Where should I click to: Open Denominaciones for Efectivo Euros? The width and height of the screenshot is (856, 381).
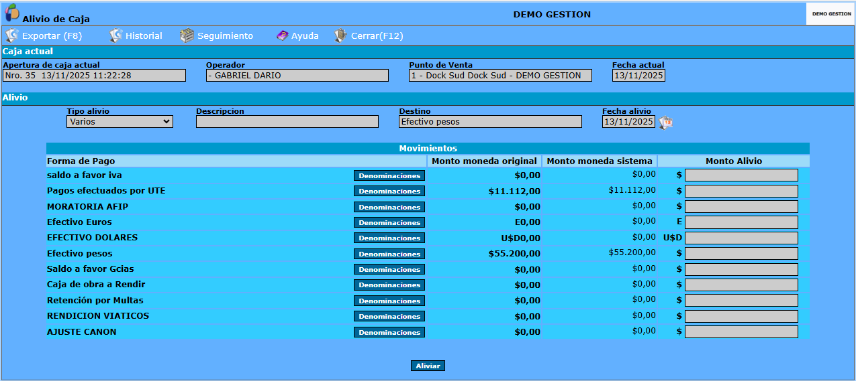click(x=389, y=223)
